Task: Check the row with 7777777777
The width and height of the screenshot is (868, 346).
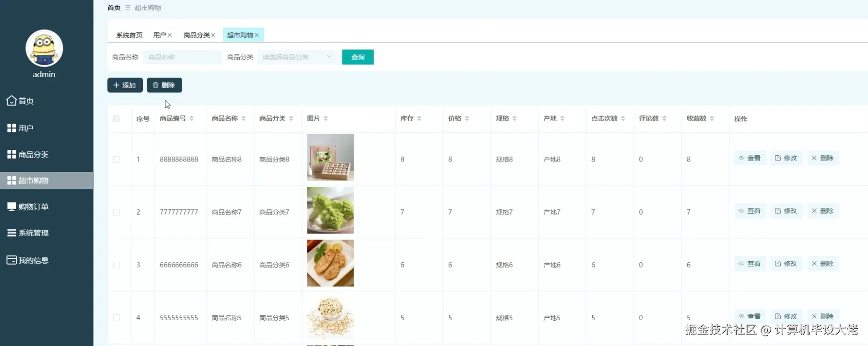Action: pyautogui.click(x=117, y=212)
